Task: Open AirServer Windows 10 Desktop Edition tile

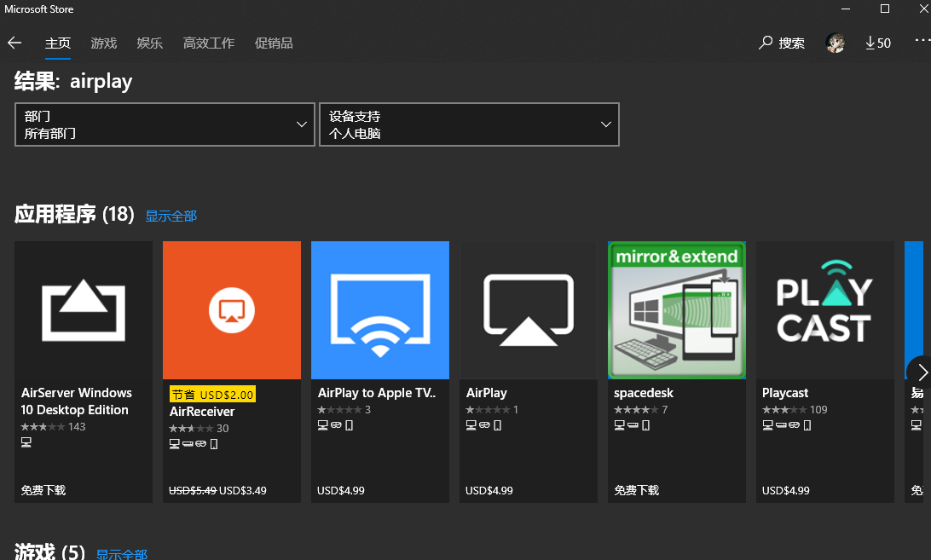Action: pos(84,372)
